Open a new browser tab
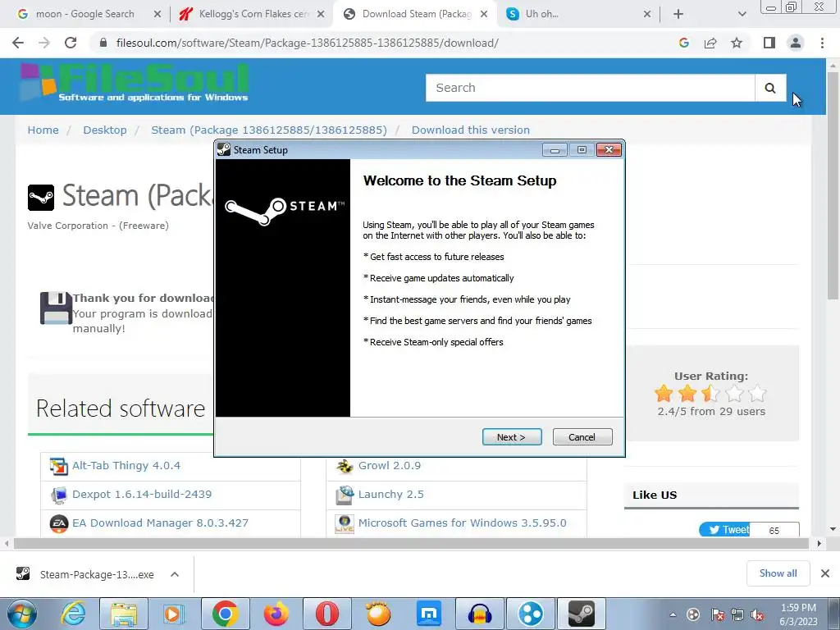This screenshot has height=630, width=840. (678, 15)
